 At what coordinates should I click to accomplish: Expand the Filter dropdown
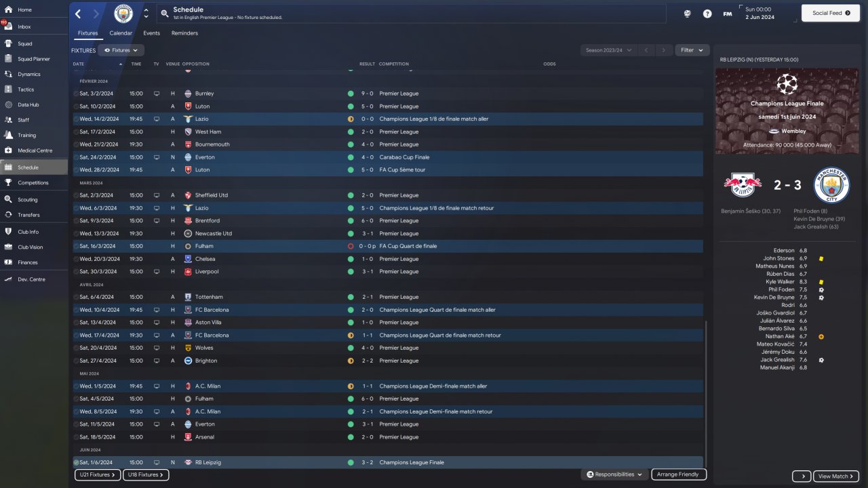(x=692, y=50)
